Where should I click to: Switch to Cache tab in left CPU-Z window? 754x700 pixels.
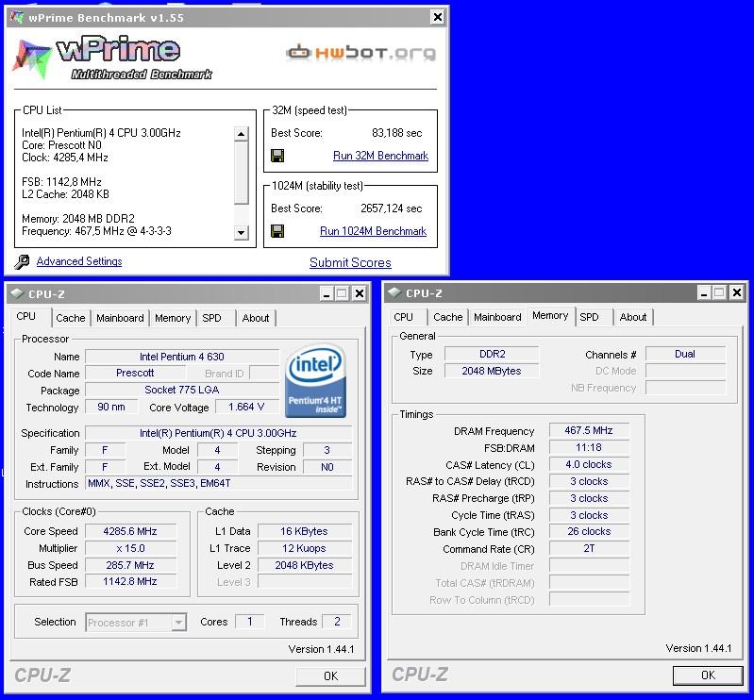[70, 318]
